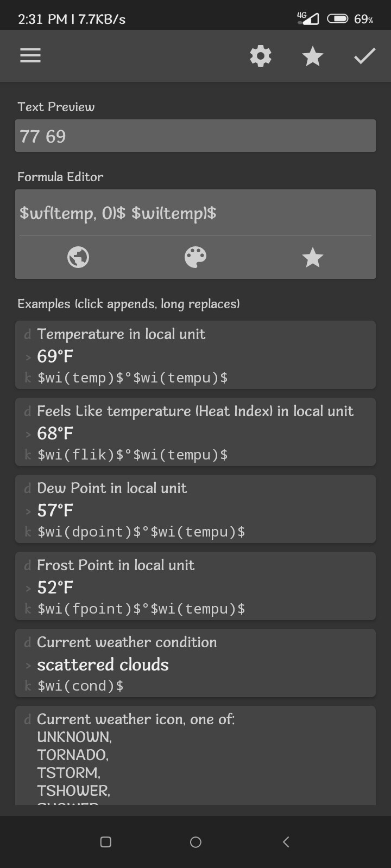
Task: Append the Feels Like temperature example
Action: 195,432
